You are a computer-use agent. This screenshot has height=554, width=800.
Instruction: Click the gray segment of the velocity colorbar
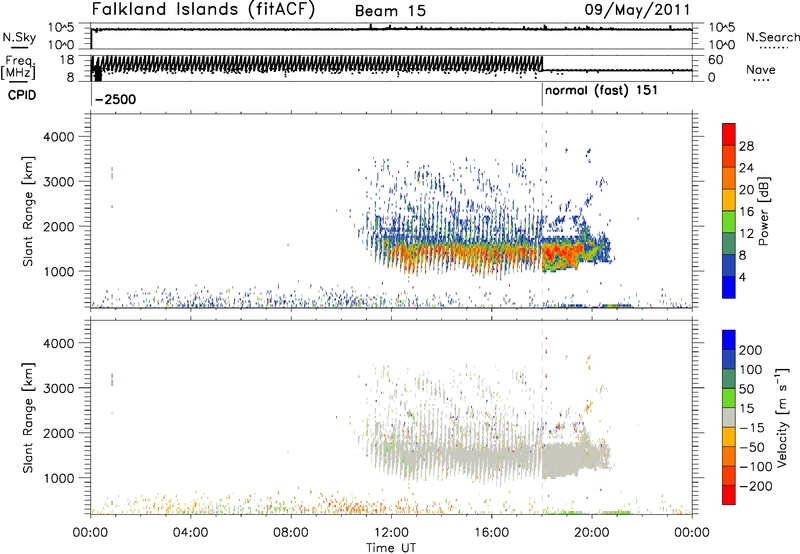point(729,418)
